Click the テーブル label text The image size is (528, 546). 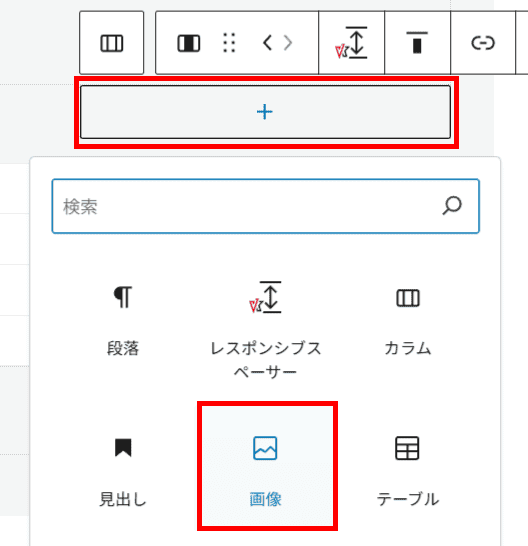[x=407, y=499]
